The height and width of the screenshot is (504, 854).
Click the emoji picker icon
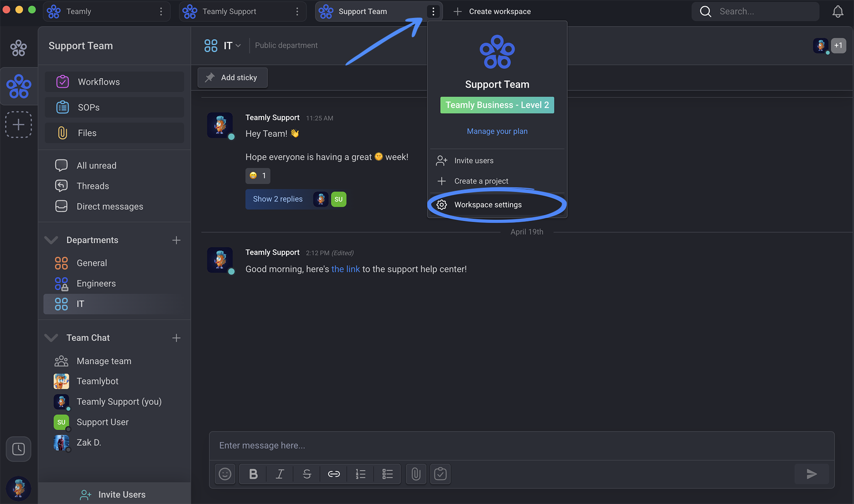point(225,474)
